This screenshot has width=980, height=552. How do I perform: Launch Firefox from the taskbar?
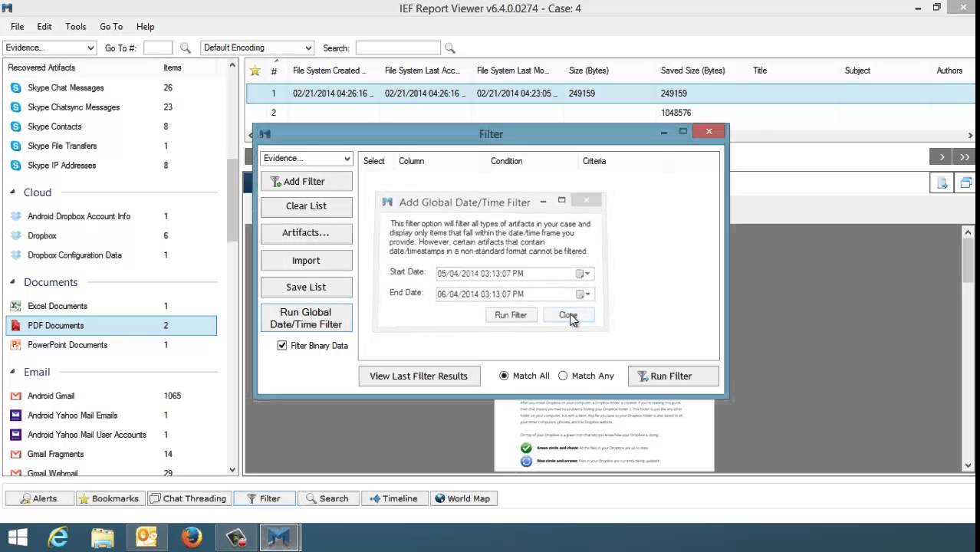pos(191,537)
